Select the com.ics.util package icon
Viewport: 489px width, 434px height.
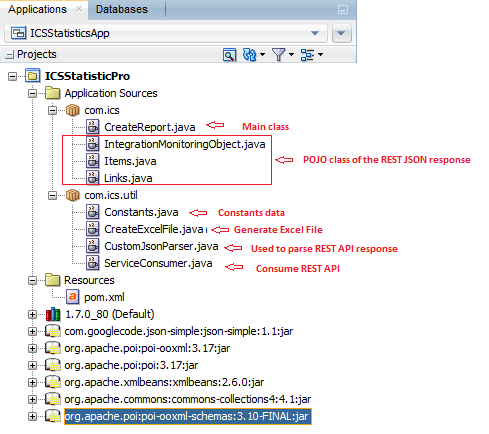point(72,195)
